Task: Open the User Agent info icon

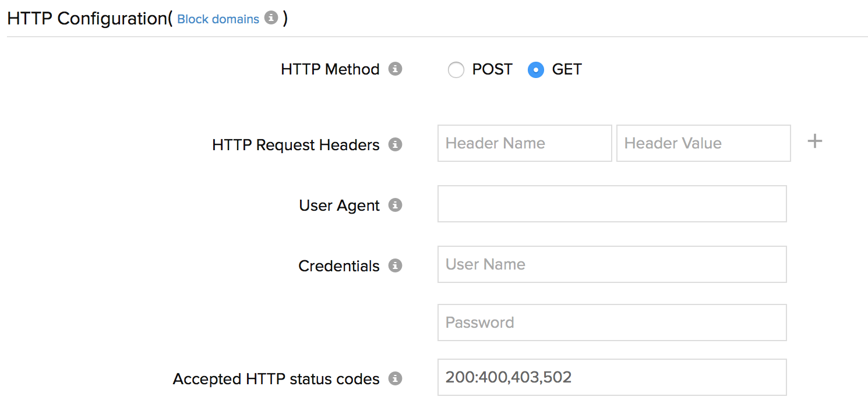Action: (x=396, y=205)
